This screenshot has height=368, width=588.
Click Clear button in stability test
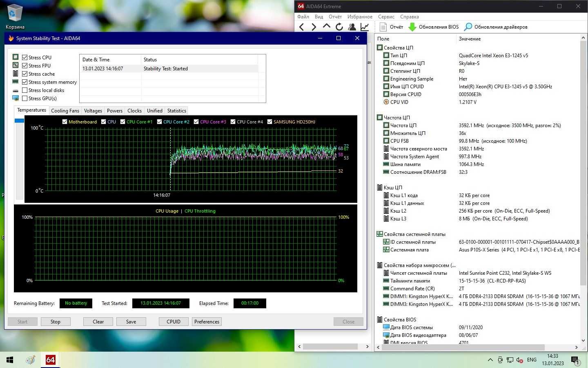(98, 322)
